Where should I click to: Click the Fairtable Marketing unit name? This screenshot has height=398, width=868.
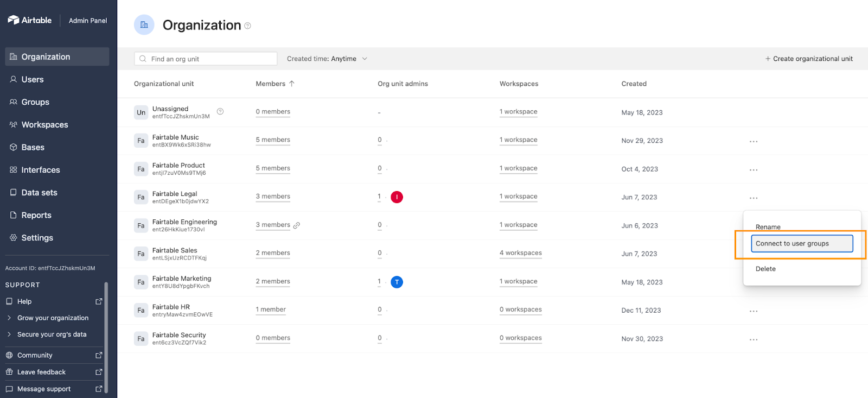pos(182,279)
